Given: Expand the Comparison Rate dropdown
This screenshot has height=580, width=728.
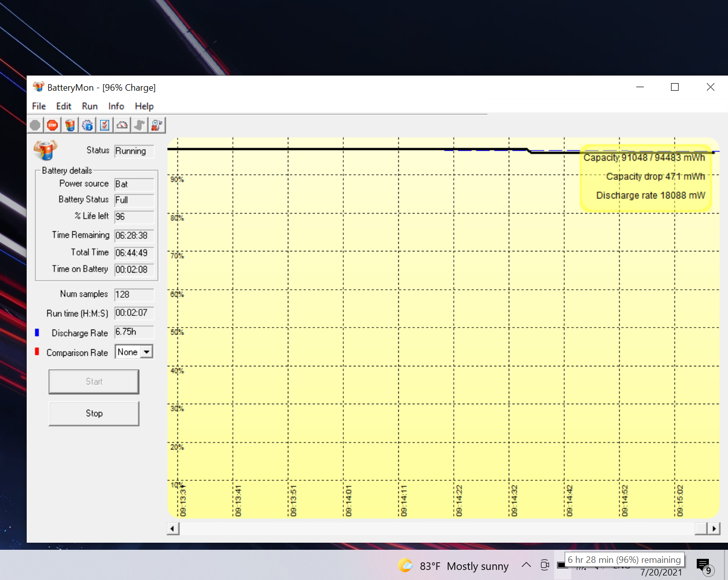Looking at the screenshot, I should click(x=147, y=352).
